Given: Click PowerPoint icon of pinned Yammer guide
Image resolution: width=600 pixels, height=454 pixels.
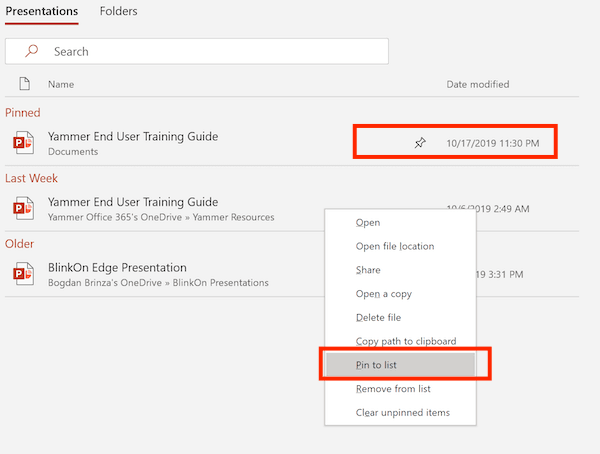Looking at the screenshot, I should [x=23, y=143].
